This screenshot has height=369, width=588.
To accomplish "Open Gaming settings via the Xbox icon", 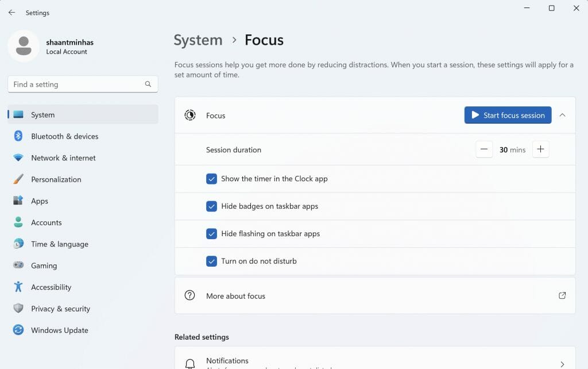I will pos(18,266).
